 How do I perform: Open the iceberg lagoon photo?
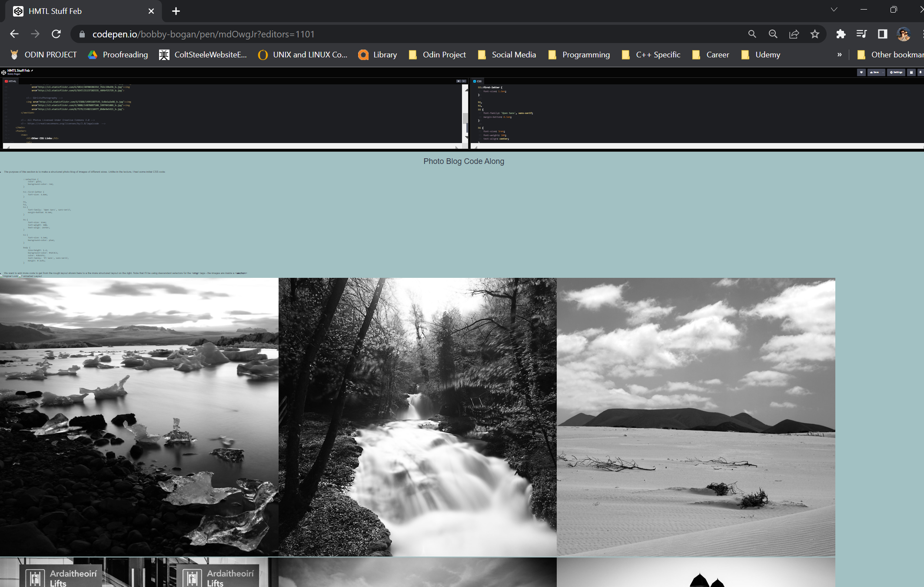pos(139,417)
